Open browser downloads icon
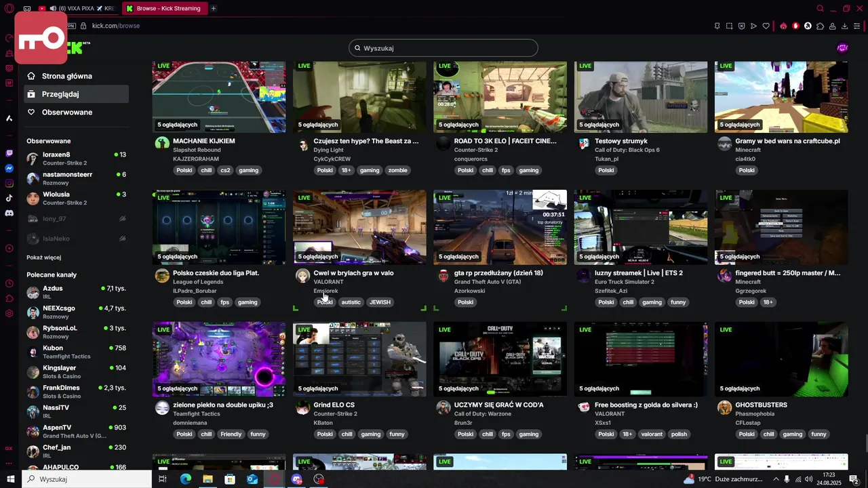 tap(844, 26)
